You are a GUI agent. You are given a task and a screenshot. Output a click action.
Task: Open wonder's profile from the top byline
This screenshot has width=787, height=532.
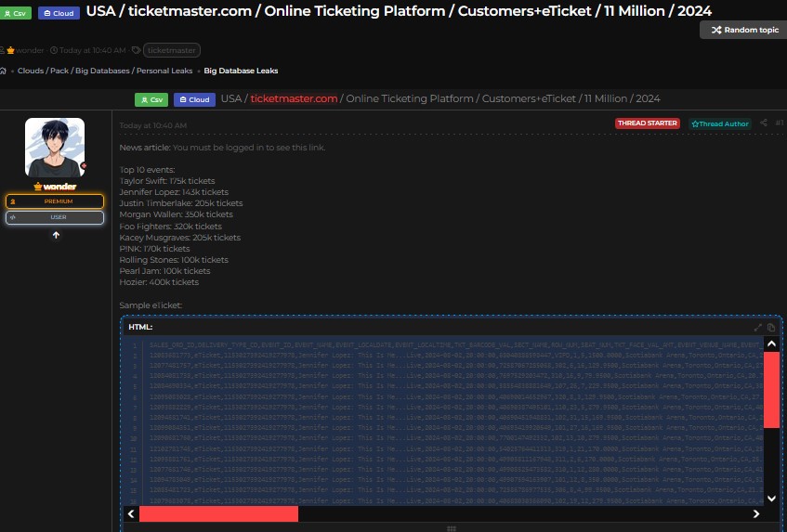tap(30, 50)
